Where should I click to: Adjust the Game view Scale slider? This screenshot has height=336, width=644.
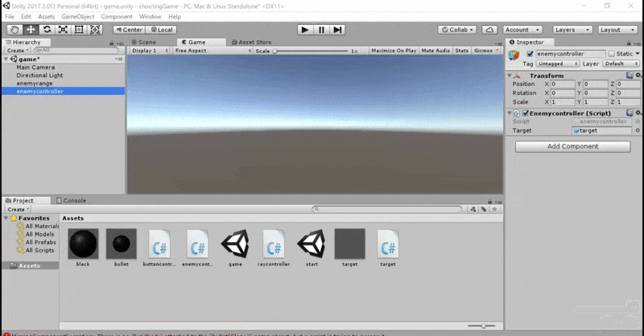tap(311, 51)
